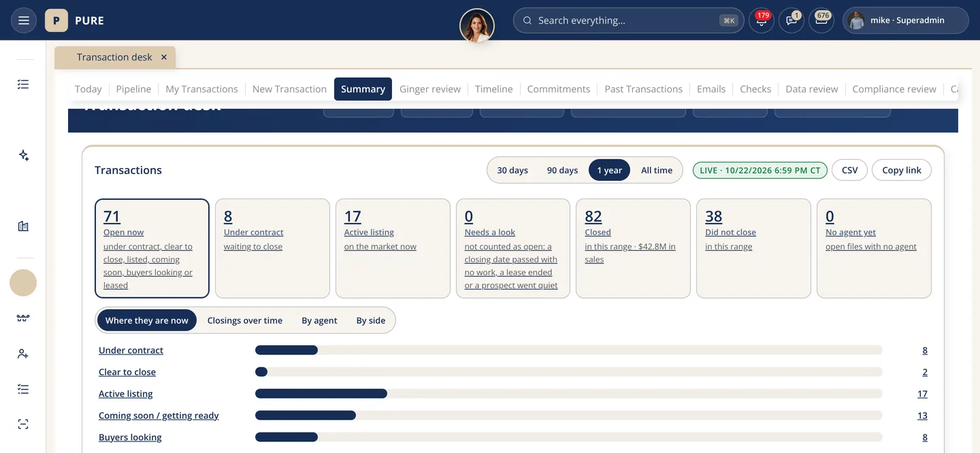
Task: Select the 38 Did not close card
Action: [x=753, y=248]
